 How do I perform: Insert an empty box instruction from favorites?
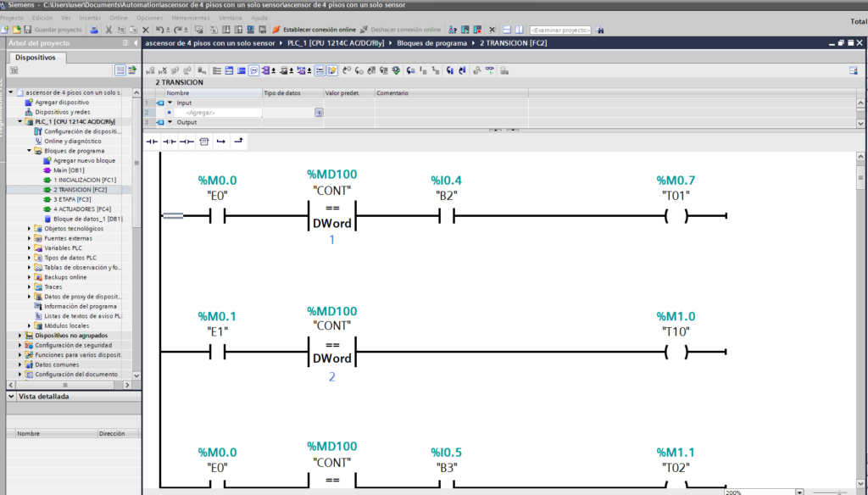204,142
